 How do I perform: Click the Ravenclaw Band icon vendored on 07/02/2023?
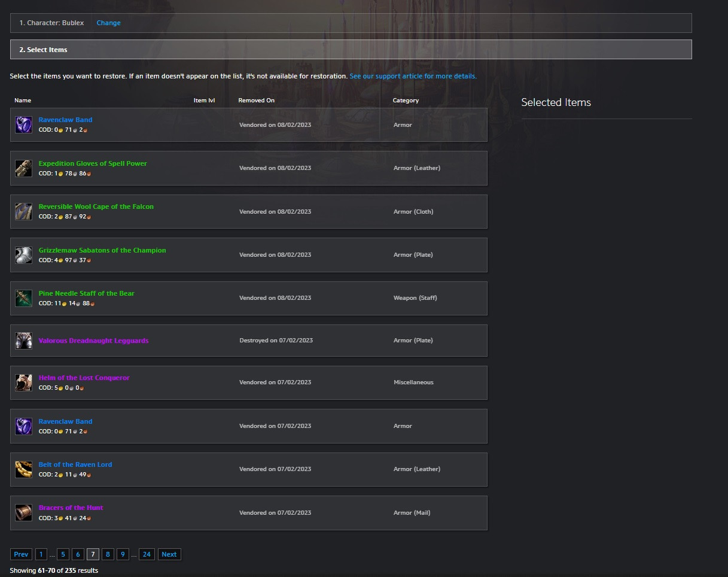click(x=23, y=426)
